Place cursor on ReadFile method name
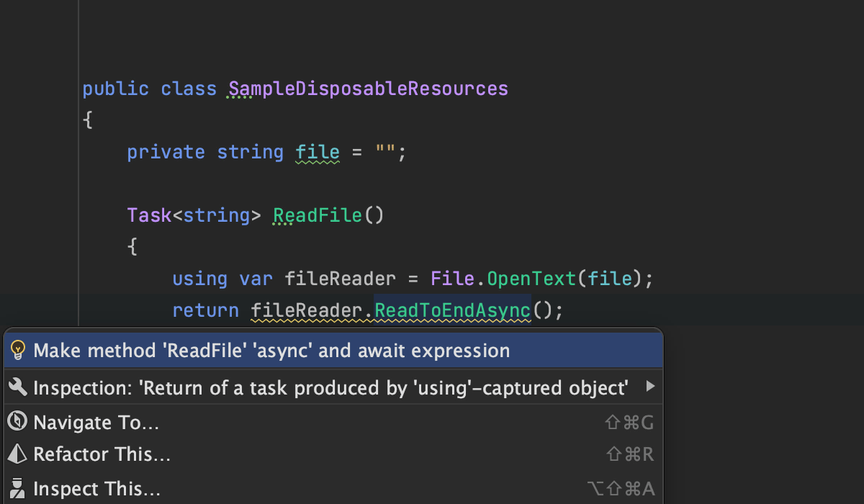The image size is (864, 504). [318, 215]
